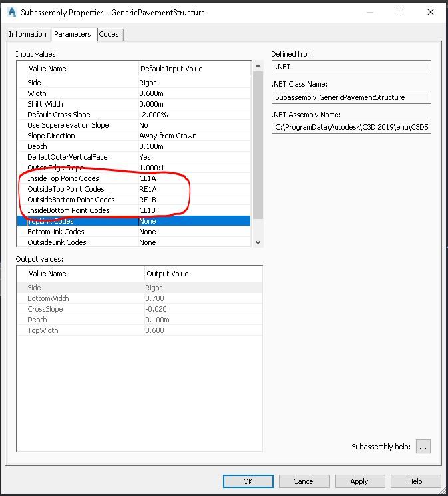Click the Output Value column header

coord(168,274)
